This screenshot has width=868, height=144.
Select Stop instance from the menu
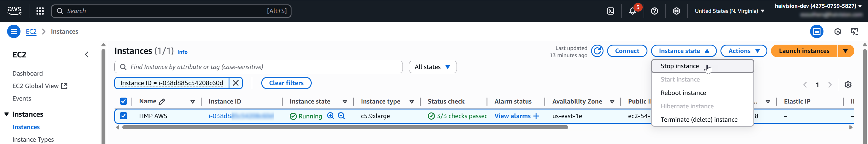[x=679, y=66]
